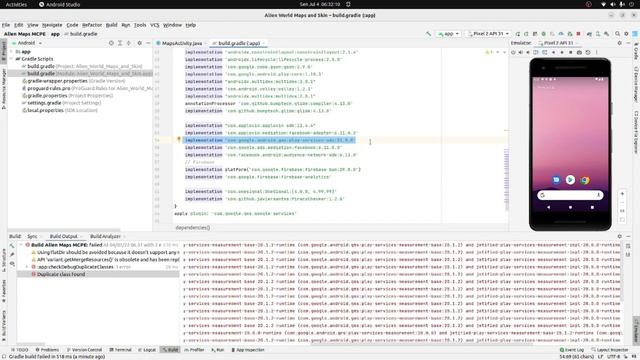
Task: Click the Select Opened File target icon
Action: [x=111, y=43]
